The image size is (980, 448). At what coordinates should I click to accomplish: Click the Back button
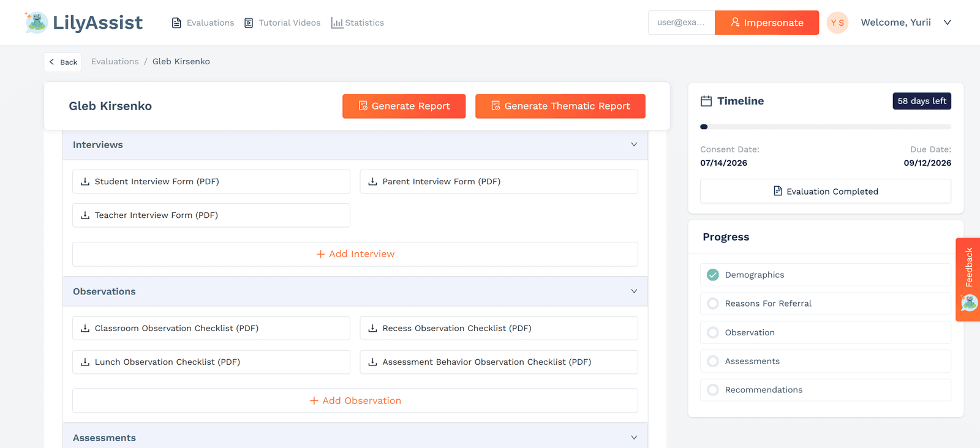point(62,62)
